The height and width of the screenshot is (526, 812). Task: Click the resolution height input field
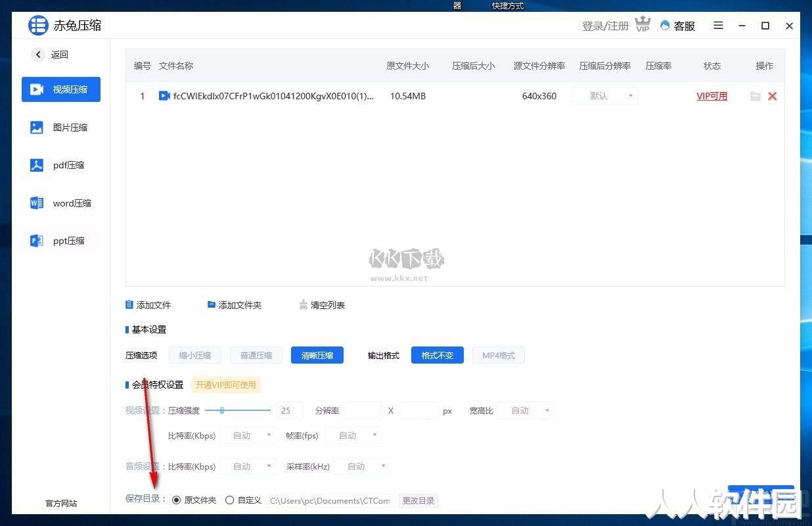pyautogui.click(x=418, y=410)
